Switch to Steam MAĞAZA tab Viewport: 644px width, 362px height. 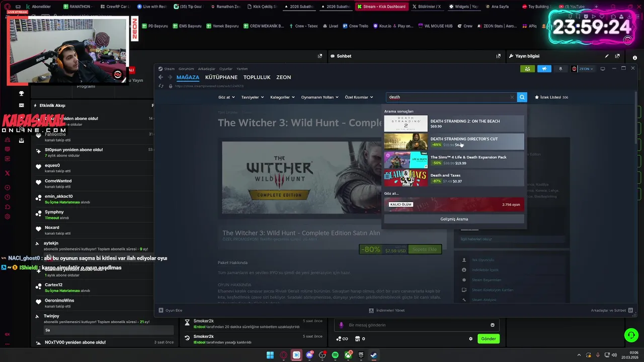(188, 77)
